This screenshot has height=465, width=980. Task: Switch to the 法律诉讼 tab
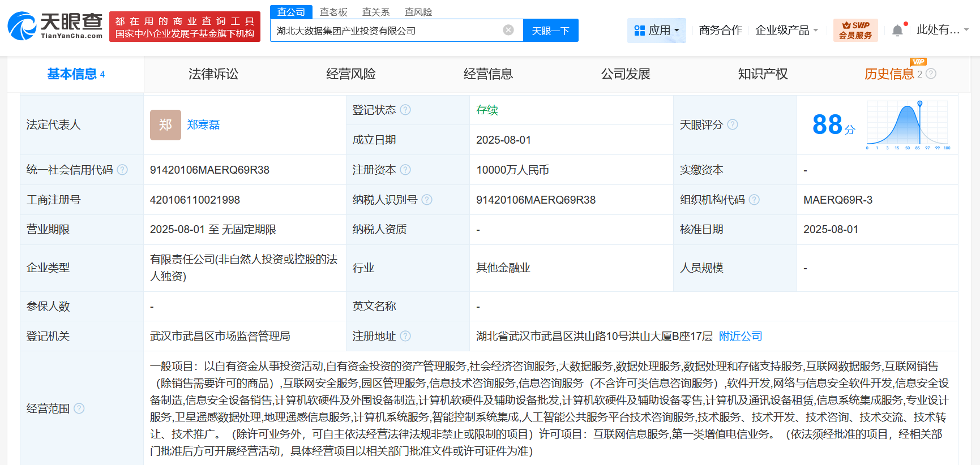[x=213, y=74]
